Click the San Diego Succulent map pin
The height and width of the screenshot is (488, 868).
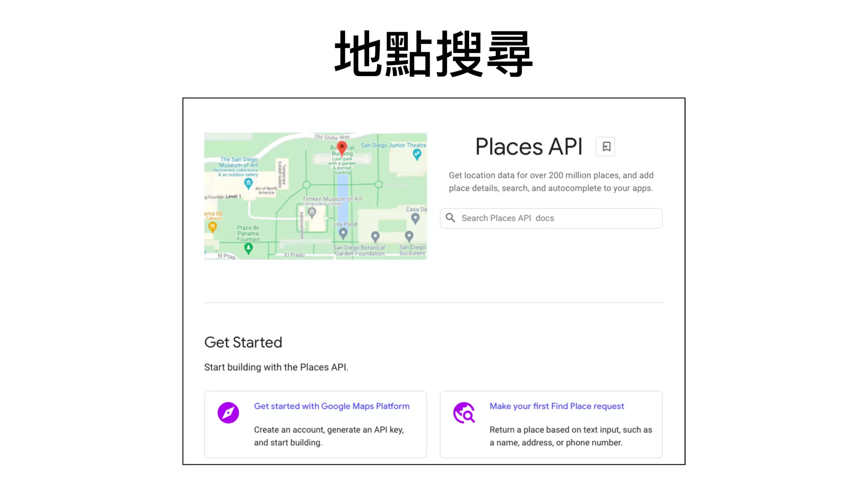(409, 236)
